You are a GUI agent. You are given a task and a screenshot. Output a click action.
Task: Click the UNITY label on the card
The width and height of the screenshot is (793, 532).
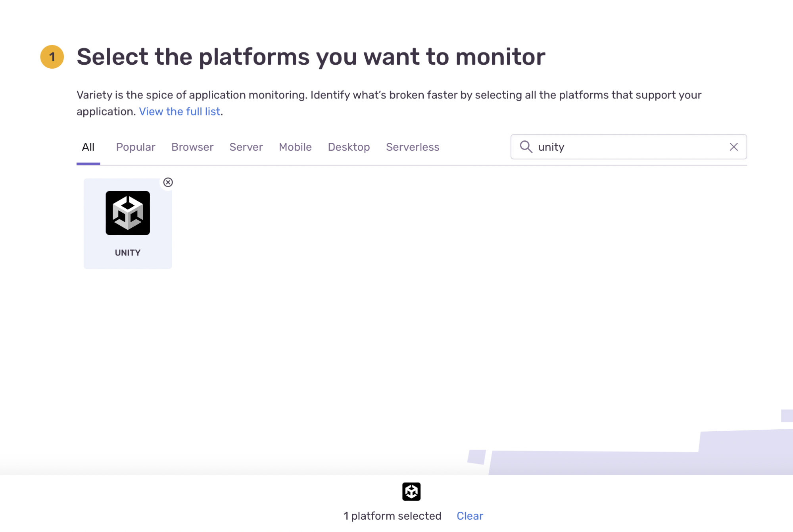click(x=127, y=253)
